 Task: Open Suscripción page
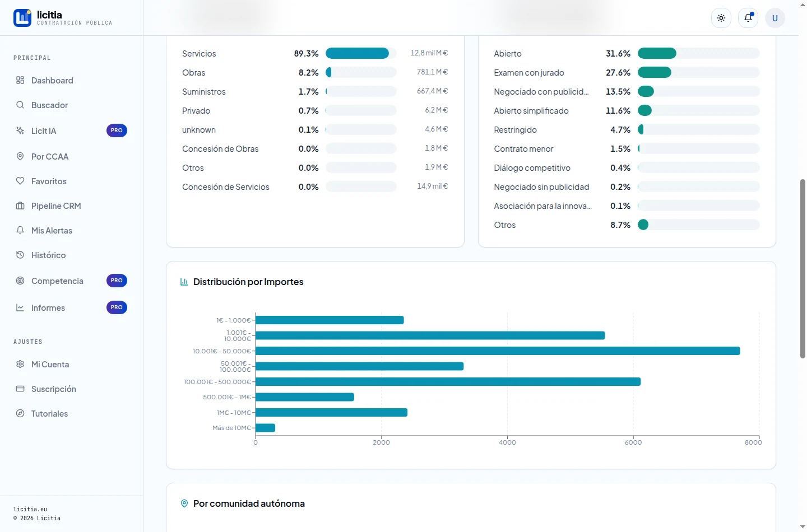coord(72,389)
